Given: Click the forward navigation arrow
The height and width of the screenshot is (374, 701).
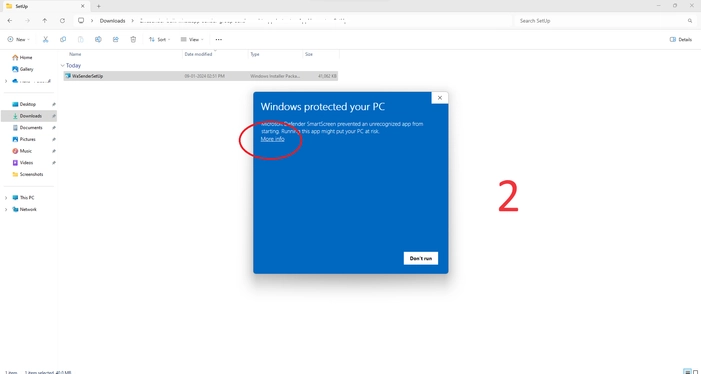Looking at the screenshot, I should click(x=27, y=21).
